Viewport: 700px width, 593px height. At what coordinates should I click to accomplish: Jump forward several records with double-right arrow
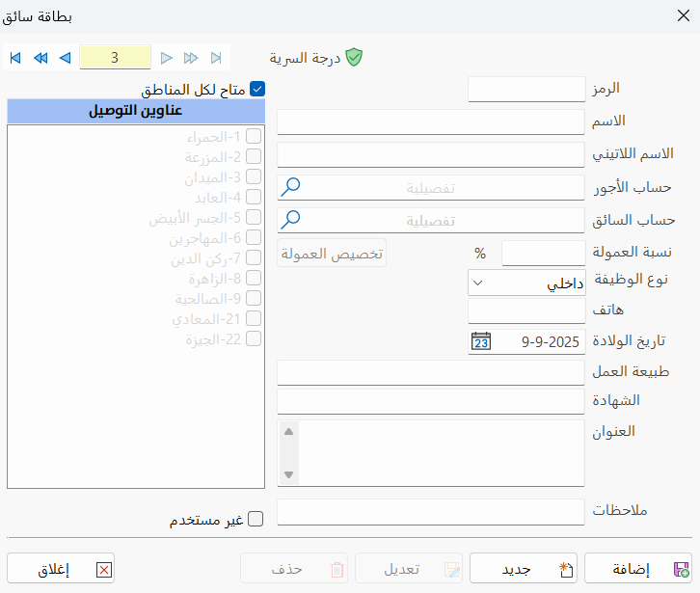click(191, 58)
